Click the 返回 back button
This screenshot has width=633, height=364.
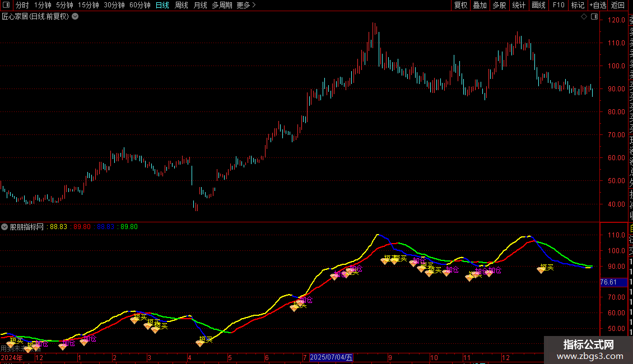(x=618, y=5)
